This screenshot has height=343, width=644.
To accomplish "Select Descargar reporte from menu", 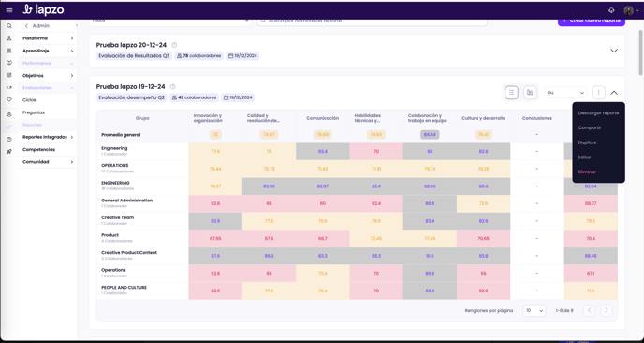I will [x=598, y=113].
